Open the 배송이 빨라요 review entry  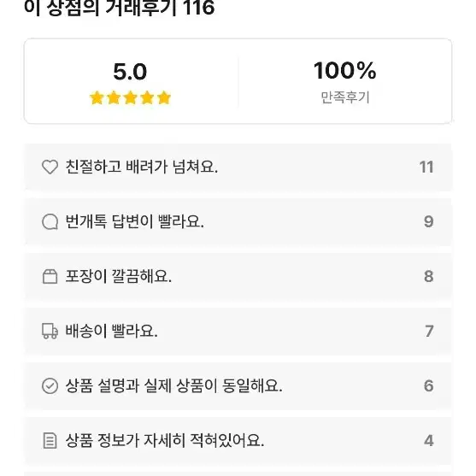click(238, 332)
